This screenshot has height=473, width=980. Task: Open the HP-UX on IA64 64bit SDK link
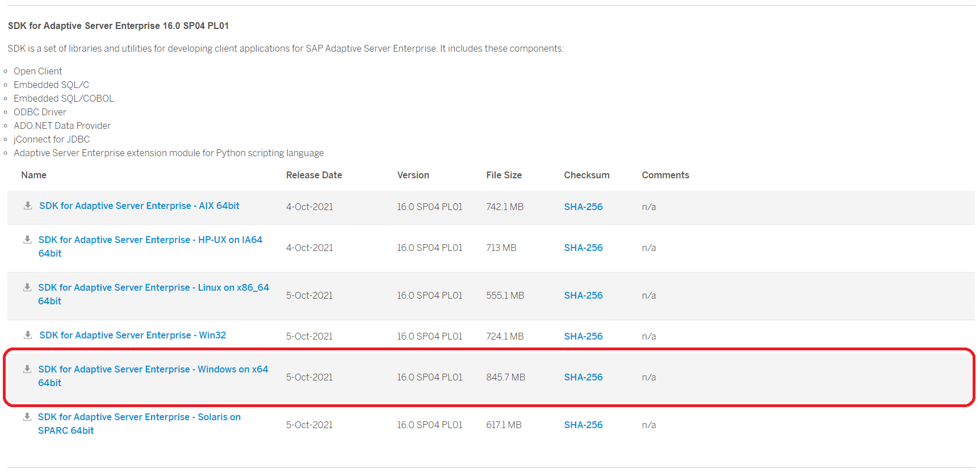pyautogui.click(x=150, y=246)
